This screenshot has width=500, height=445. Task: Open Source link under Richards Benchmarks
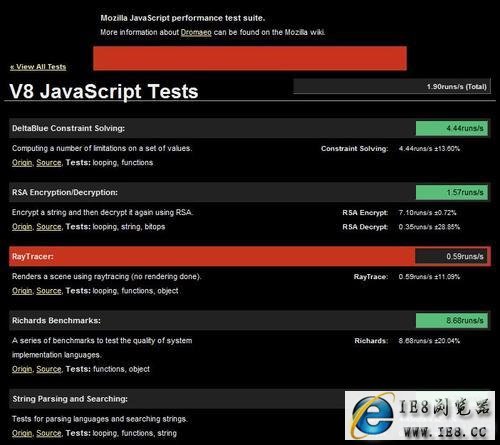[49, 369]
